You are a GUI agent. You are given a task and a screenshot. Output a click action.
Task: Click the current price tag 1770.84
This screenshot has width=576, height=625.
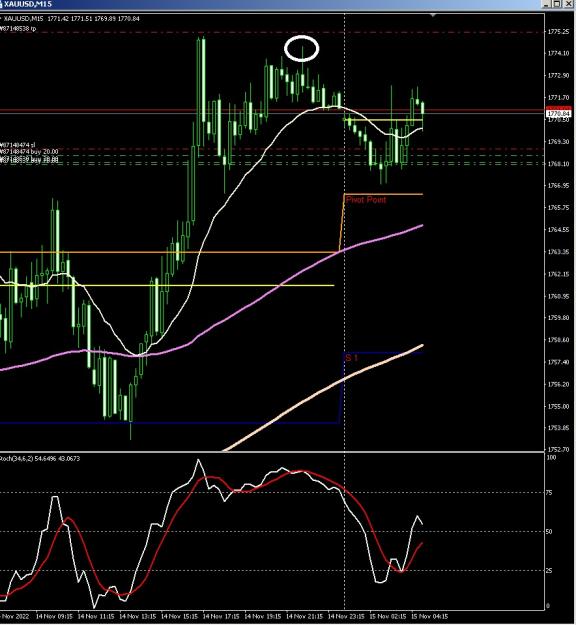558,114
